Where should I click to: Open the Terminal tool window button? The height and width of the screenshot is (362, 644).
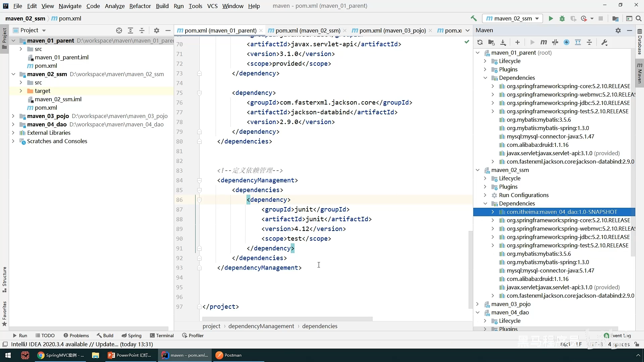click(x=162, y=336)
